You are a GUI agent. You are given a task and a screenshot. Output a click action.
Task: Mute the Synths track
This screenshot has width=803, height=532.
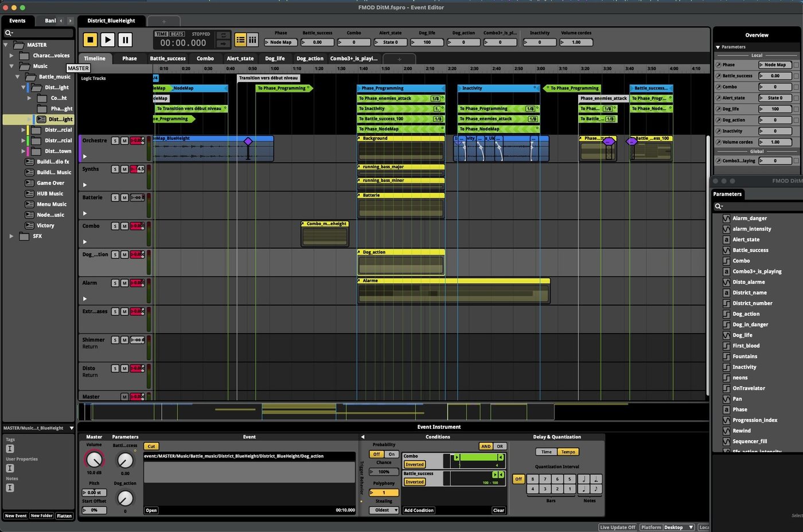[x=124, y=169]
